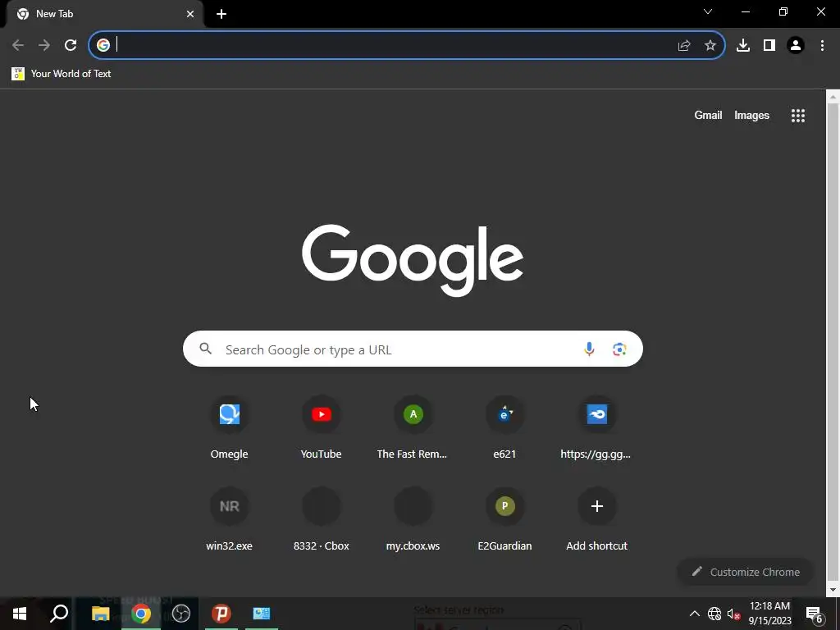Click Google icon in address bar
840x630 pixels.
[x=103, y=46]
